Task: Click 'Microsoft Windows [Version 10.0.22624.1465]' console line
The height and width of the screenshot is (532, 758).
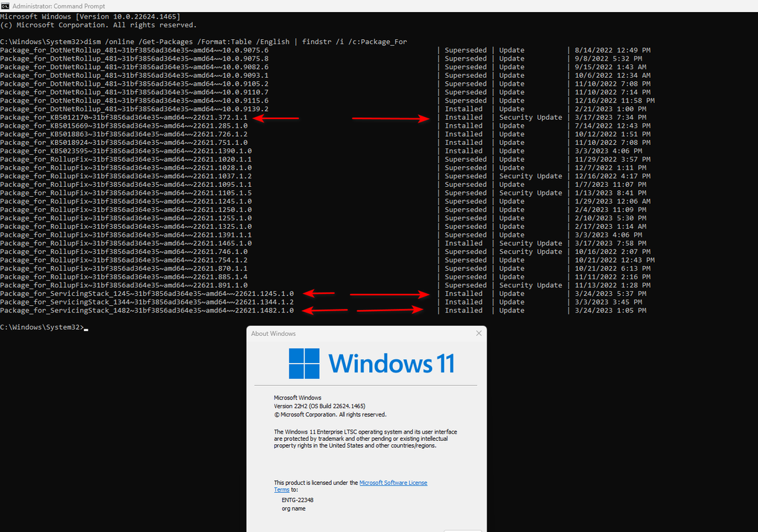Action: click(90, 17)
